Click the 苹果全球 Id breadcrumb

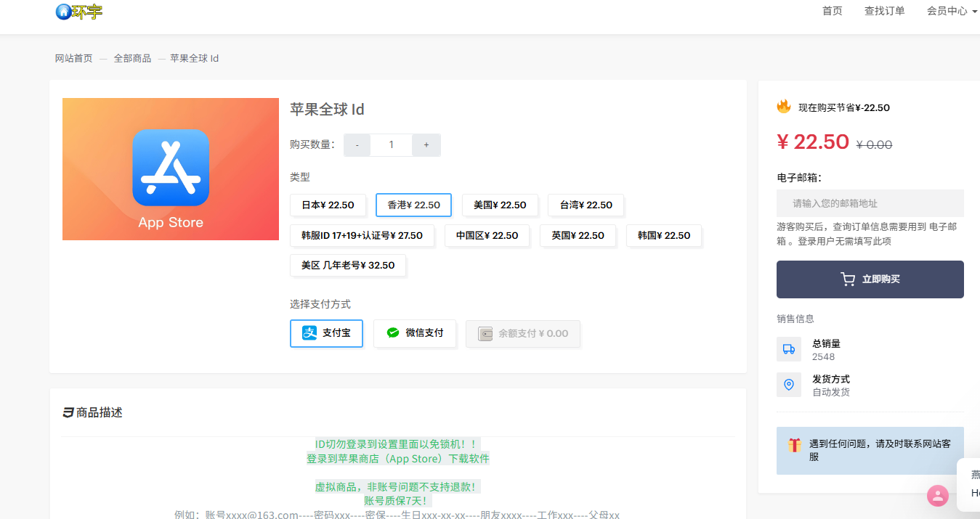[195, 58]
